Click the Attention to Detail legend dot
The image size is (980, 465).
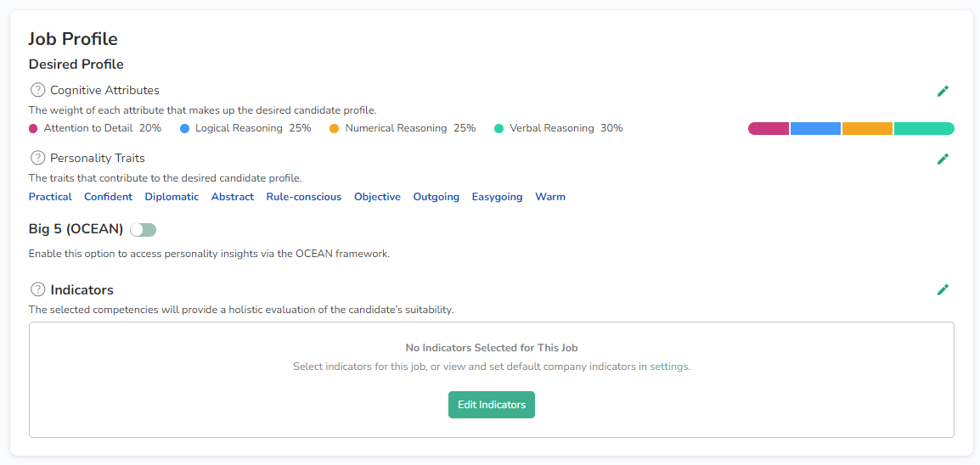tap(33, 129)
